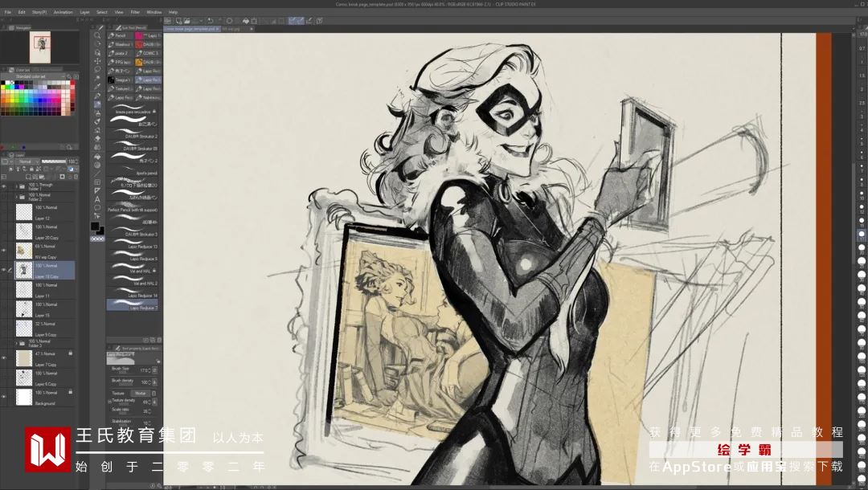Select the Lapiz Redjuice 14 brush
This screenshot has width=868, height=490.
pyautogui.click(x=134, y=294)
